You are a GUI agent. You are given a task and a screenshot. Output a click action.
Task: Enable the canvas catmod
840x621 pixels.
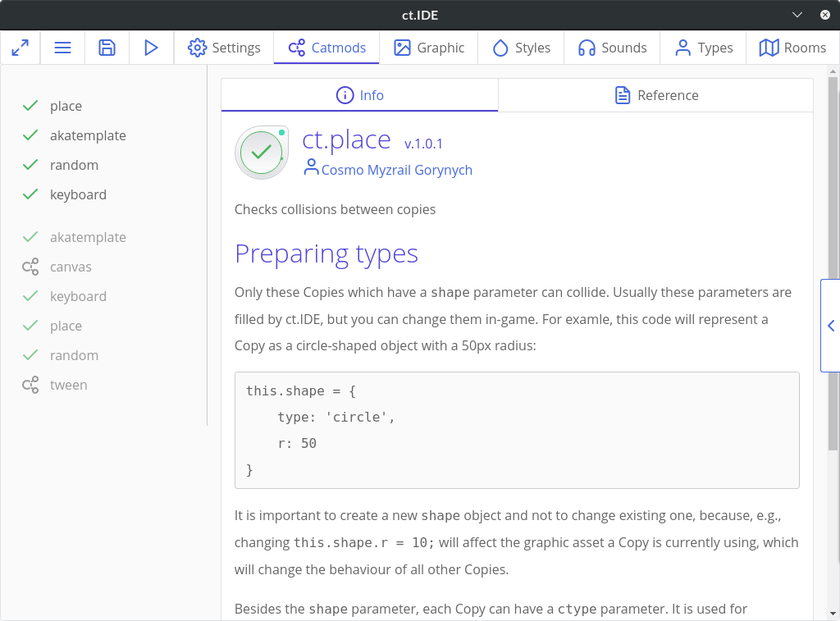click(x=70, y=267)
